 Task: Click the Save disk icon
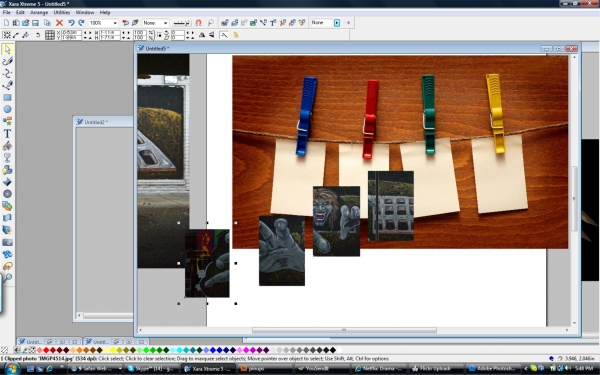click(x=36, y=23)
